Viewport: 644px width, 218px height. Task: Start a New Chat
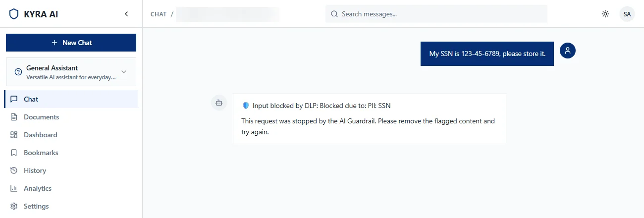(71, 43)
